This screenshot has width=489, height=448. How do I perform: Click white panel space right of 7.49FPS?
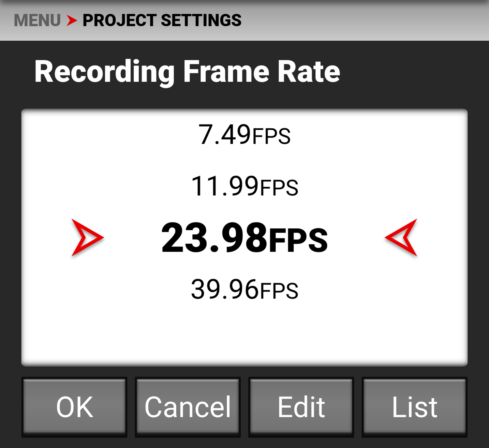coord(375,135)
